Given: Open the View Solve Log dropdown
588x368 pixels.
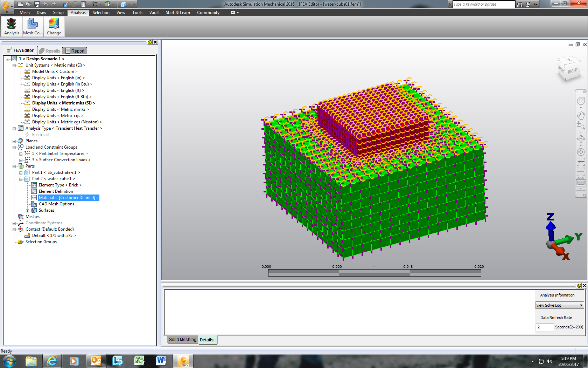Looking at the screenshot, I should (559, 305).
